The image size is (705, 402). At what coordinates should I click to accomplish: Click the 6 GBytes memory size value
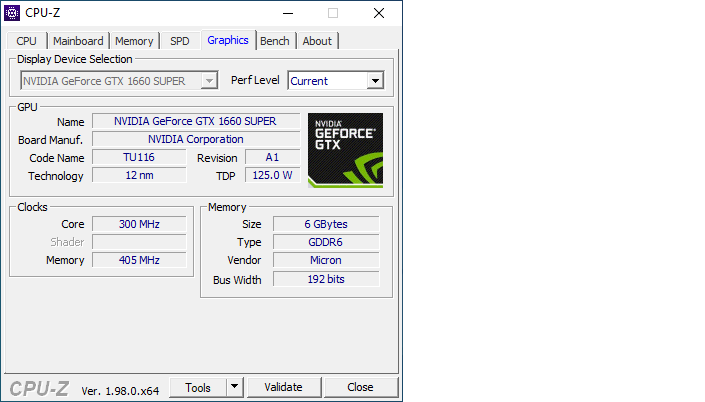click(x=326, y=224)
